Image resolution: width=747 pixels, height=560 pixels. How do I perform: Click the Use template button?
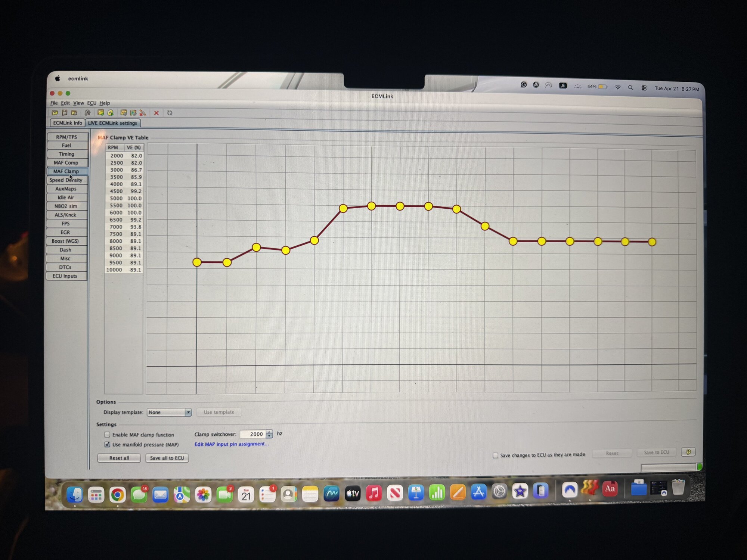coord(219,412)
